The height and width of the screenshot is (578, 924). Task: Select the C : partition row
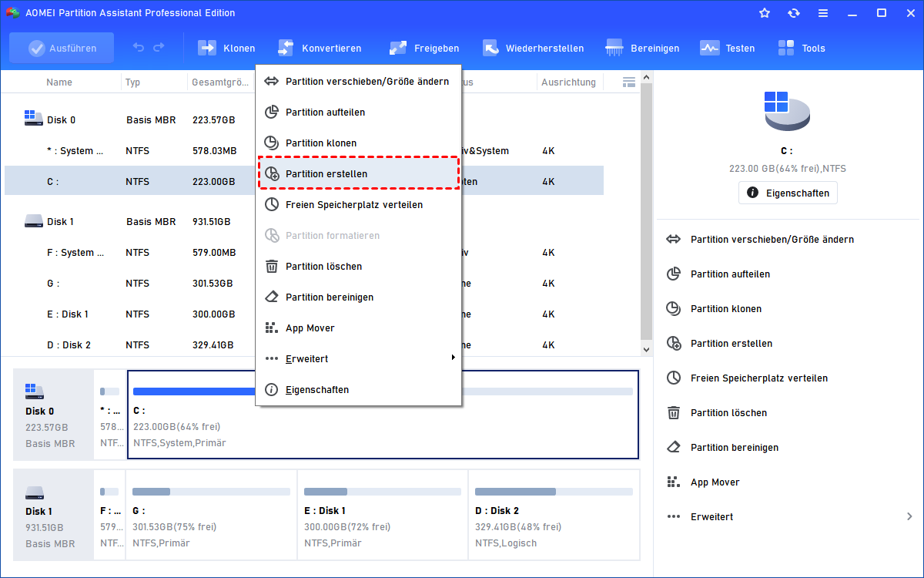click(304, 181)
